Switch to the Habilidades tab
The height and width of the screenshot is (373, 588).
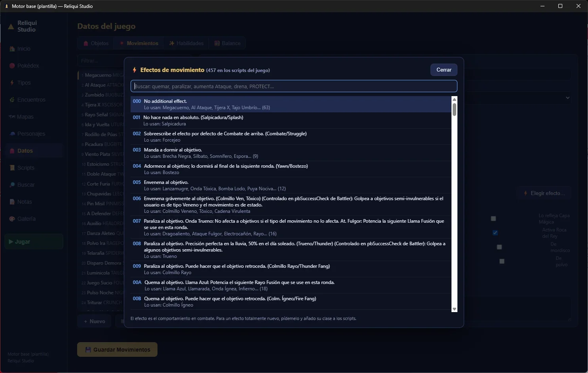coord(186,44)
